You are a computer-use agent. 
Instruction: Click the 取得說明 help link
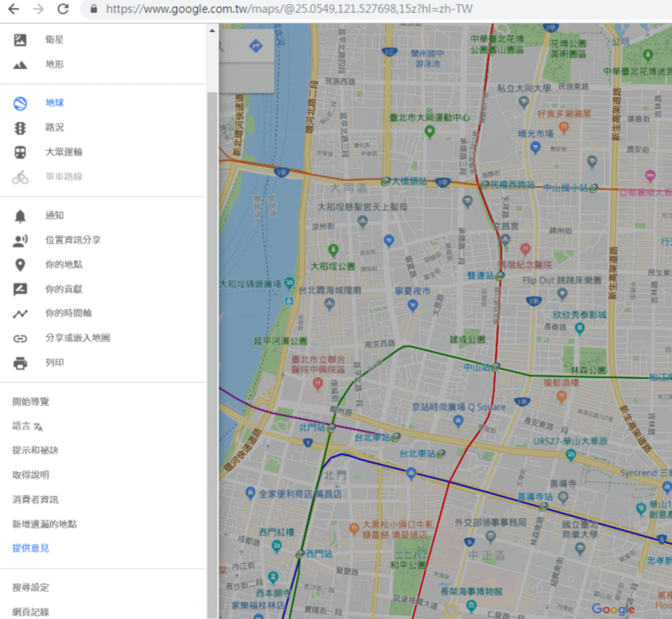(30, 475)
